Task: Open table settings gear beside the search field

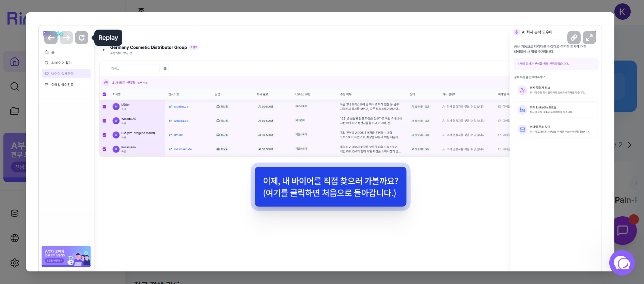Action: [165, 69]
